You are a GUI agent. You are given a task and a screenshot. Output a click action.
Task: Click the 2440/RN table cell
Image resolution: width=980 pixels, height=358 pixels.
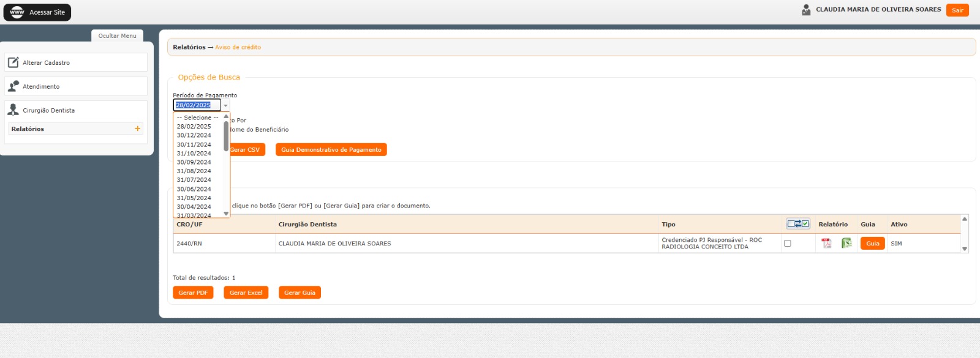point(224,244)
